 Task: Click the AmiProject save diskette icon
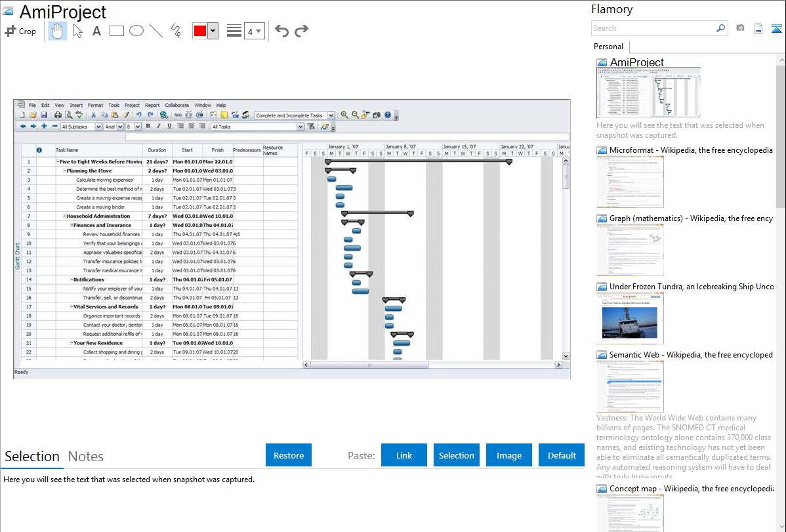(43, 115)
